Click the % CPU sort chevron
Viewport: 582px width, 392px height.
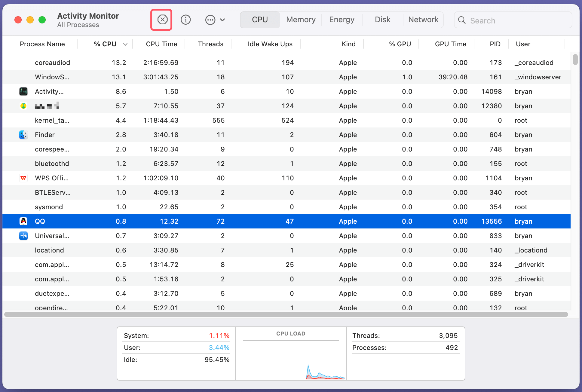coord(125,44)
